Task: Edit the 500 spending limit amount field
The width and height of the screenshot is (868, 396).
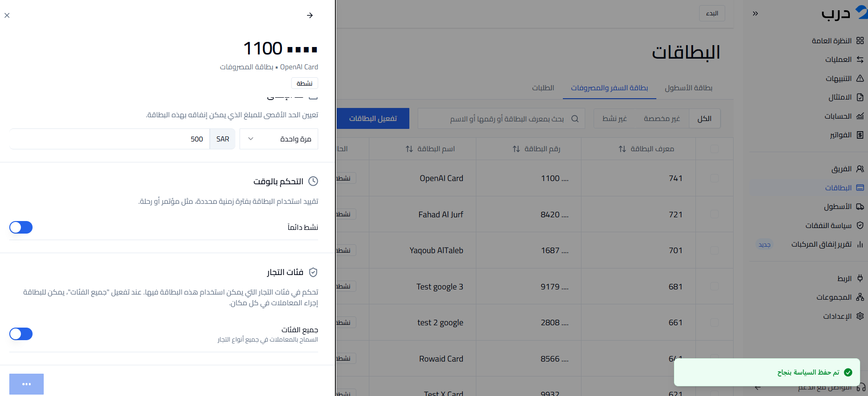Action: point(110,139)
